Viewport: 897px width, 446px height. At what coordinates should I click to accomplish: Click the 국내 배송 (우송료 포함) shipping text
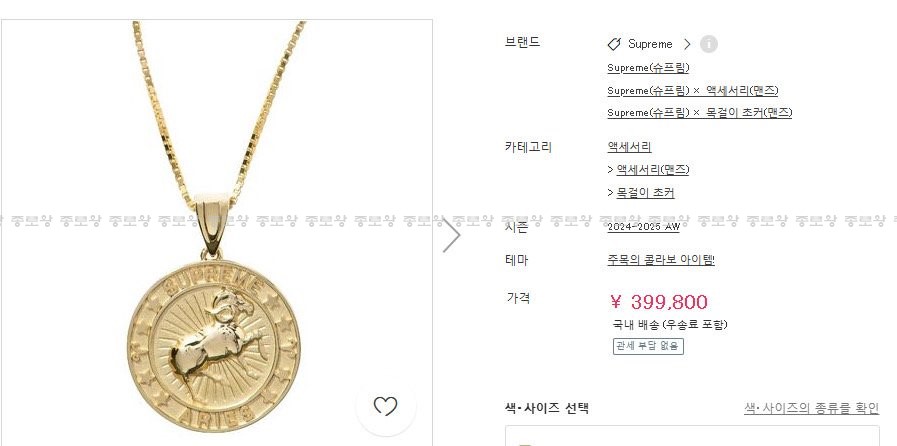670,325
